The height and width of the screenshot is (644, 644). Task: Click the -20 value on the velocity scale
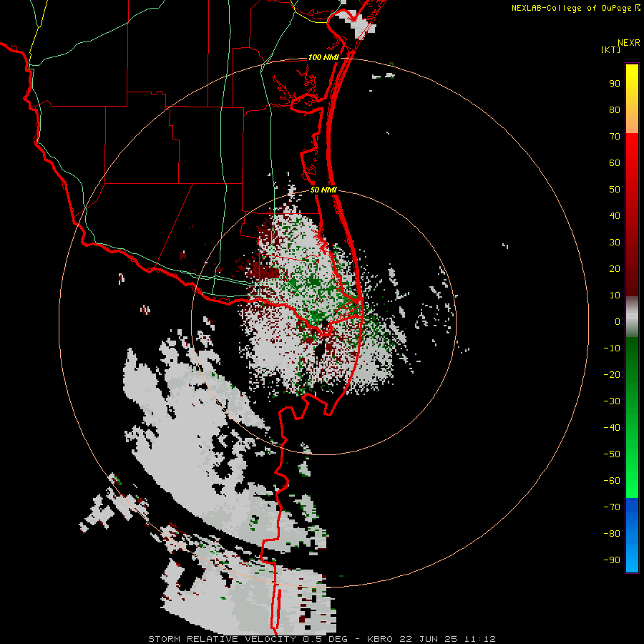click(612, 374)
